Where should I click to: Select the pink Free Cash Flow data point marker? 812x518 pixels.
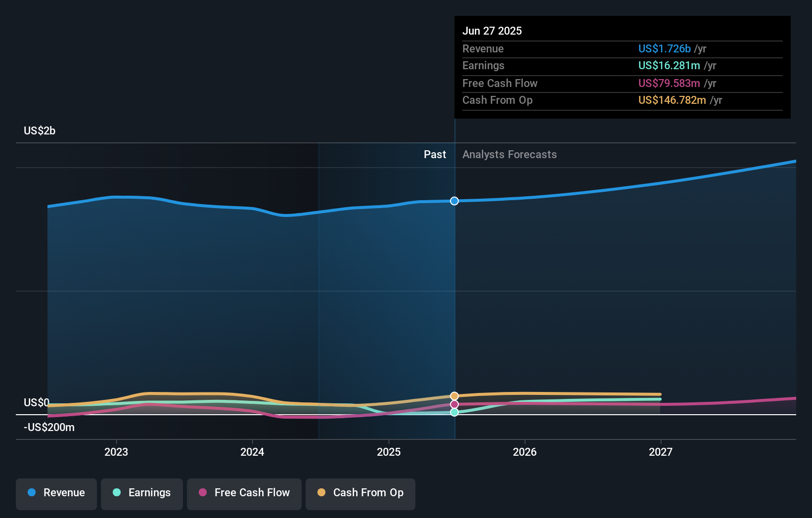[454, 404]
